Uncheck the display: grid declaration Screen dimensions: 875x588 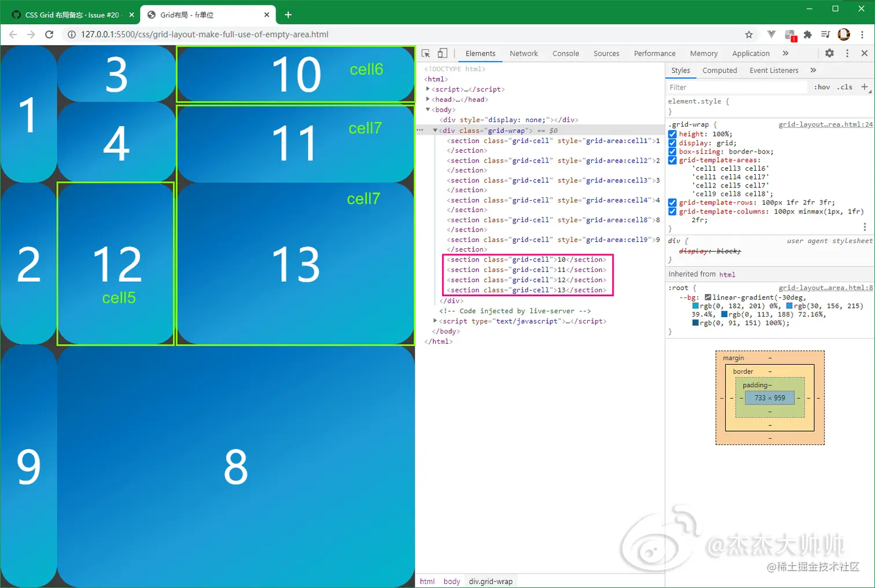(672, 143)
